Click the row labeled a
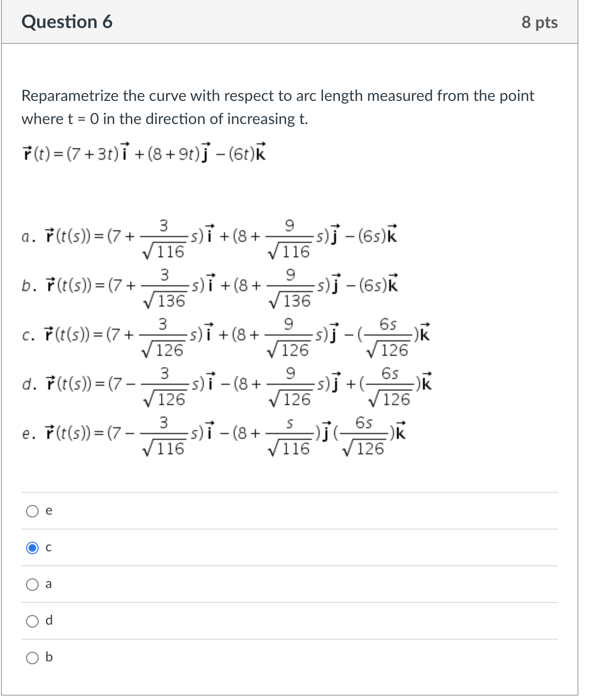Viewport: 590px width, 700px height. pyautogui.click(x=193, y=585)
